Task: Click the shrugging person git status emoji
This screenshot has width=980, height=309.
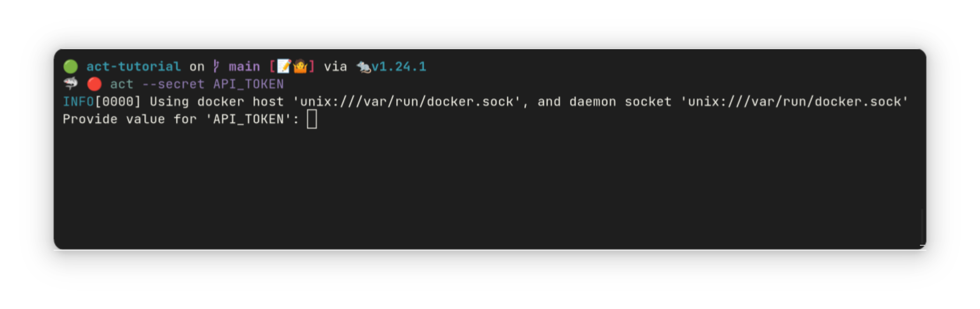Action: click(300, 66)
